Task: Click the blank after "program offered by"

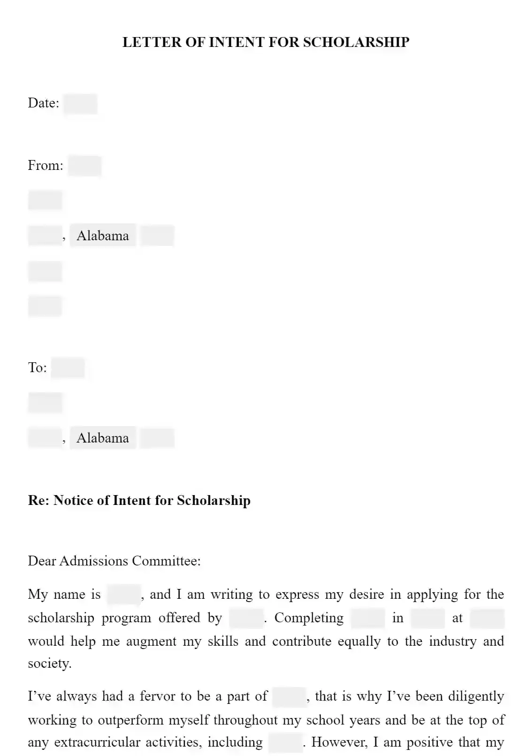Action: [246, 618]
